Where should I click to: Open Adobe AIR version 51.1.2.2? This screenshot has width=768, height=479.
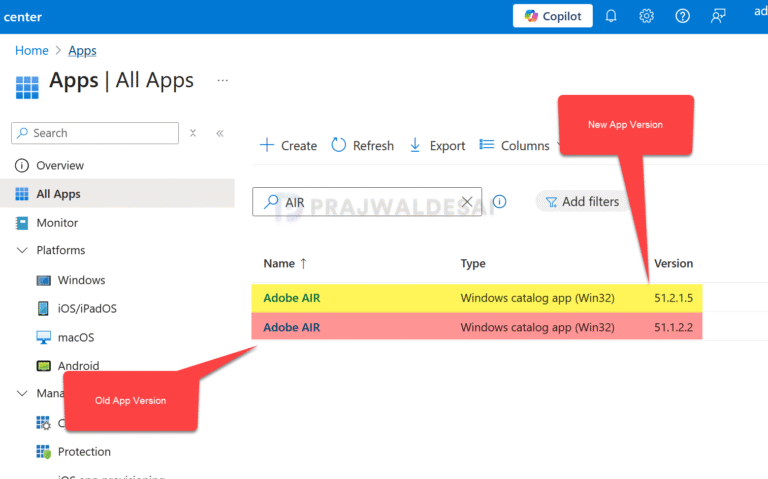click(292, 327)
